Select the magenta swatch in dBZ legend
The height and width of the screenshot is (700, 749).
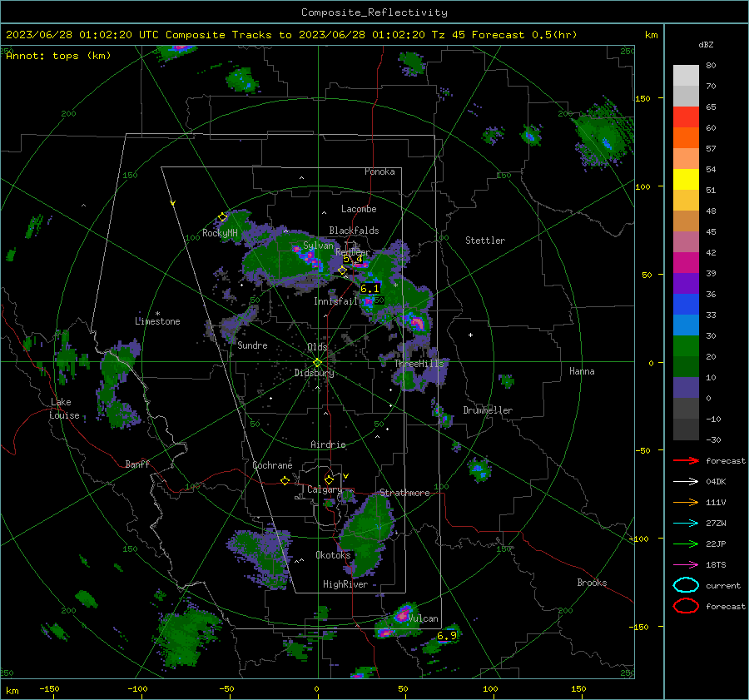[686, 262]
